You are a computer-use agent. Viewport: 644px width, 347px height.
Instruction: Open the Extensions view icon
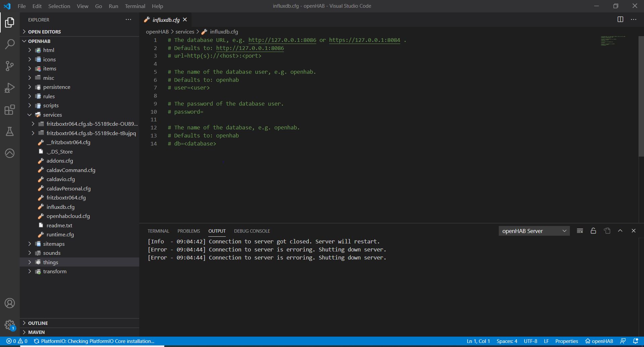point(10,110)
